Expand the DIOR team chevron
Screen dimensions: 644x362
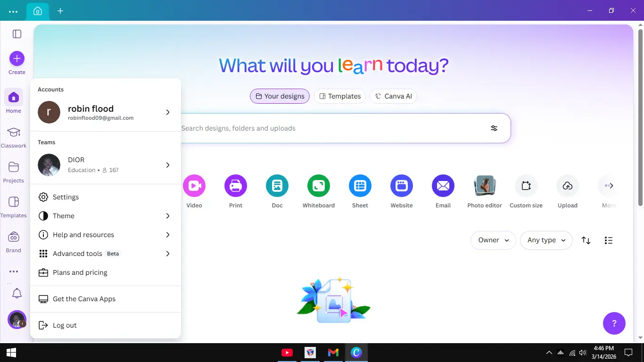click(168, 165)
